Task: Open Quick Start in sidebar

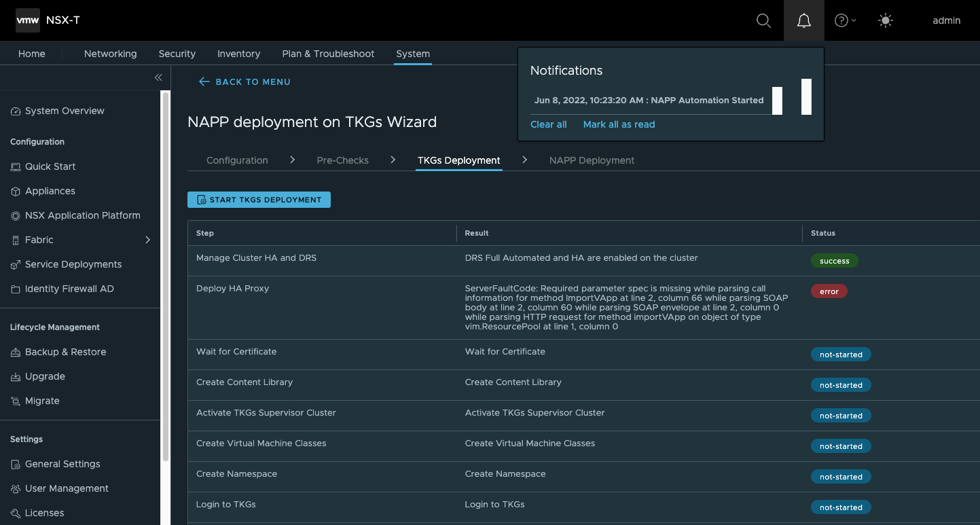Action: coord(50,166)
